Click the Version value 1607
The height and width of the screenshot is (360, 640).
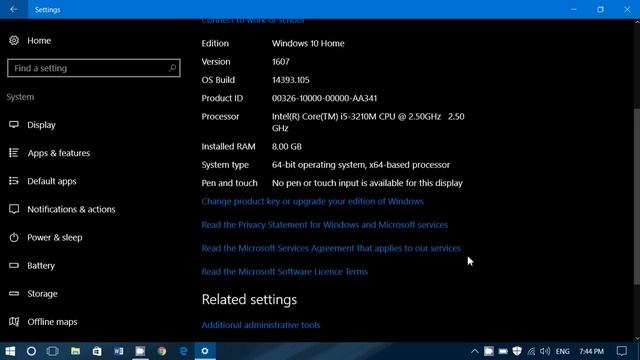click(281, 62)
